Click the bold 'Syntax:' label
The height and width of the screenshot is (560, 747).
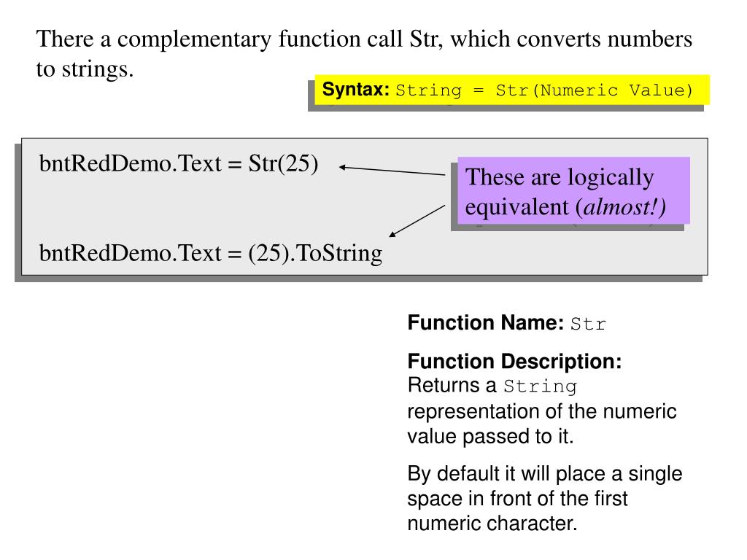(357, 90)
